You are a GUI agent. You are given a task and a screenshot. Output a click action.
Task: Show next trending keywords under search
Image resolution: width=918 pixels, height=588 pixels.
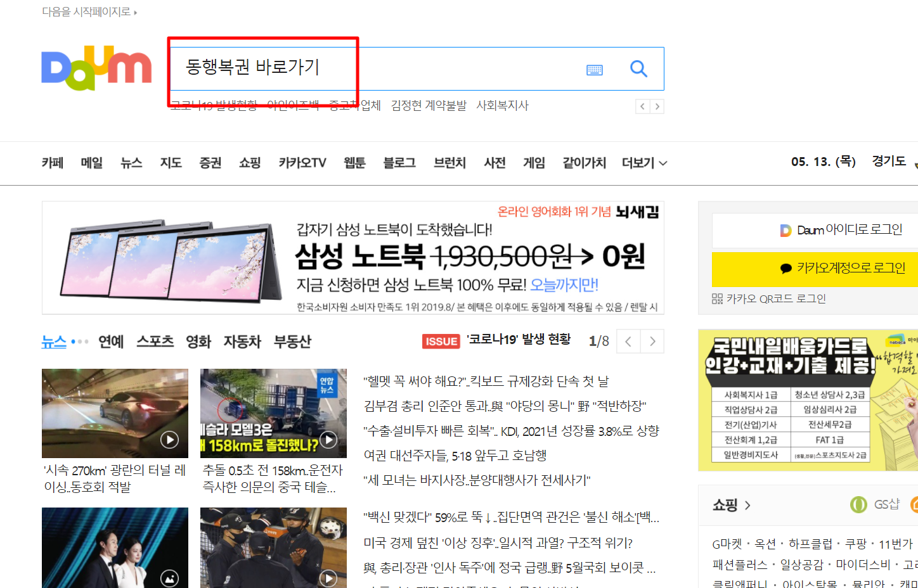click(x=657, y=106)
